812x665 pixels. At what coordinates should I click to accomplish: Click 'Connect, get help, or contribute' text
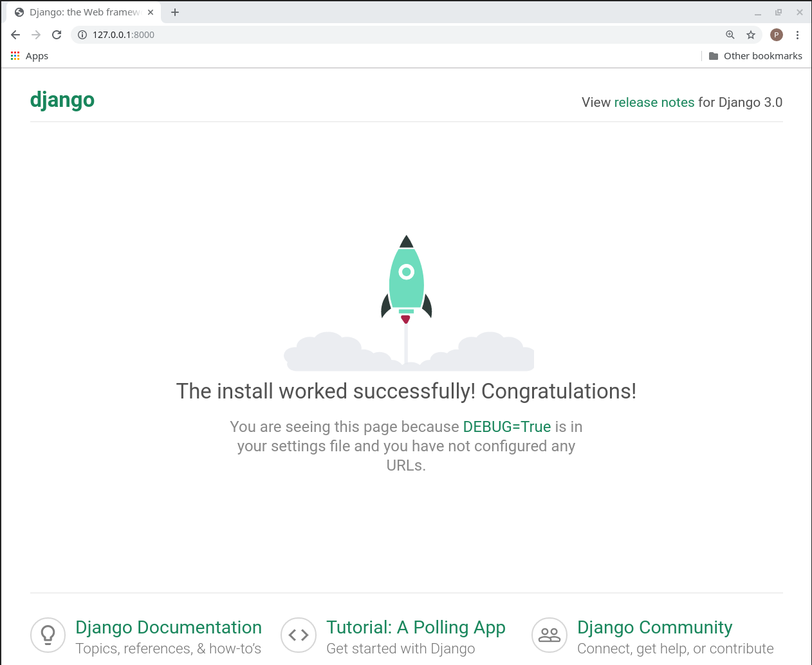click(x=676, y=648)
